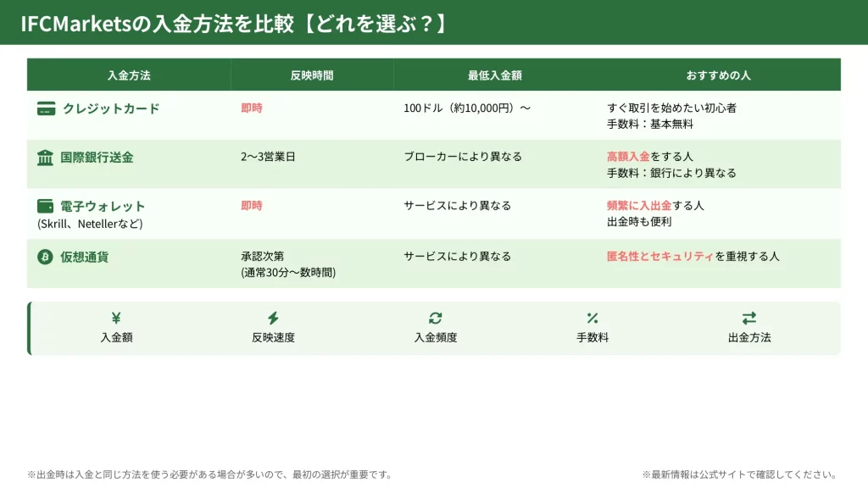This screenshot has width=868, height=488.
Task: Click the percent icon above 手数料
Action: coord(593,319)
